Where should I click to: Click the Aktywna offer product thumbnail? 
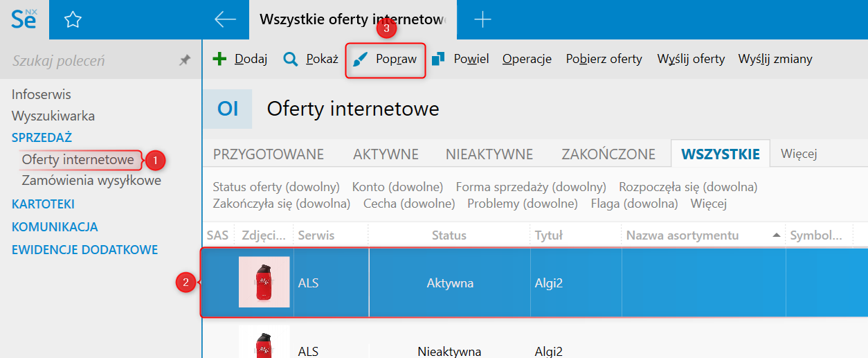(x=264, y=282)
